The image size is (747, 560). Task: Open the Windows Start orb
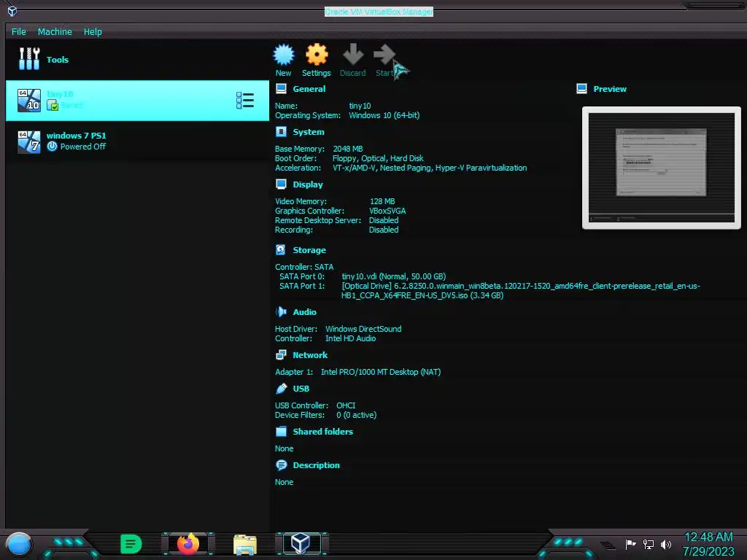(x=19, y=544)
